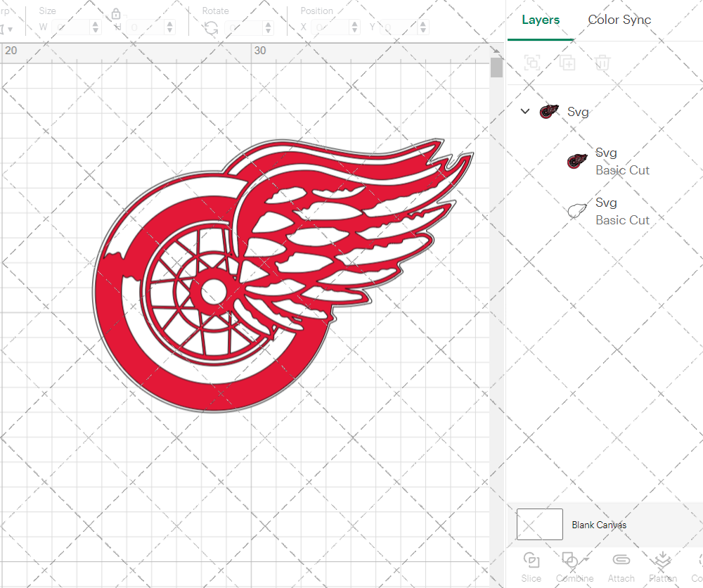Click the Rotate stepper arrows
The image size is (703, 588).
[268, 27]
